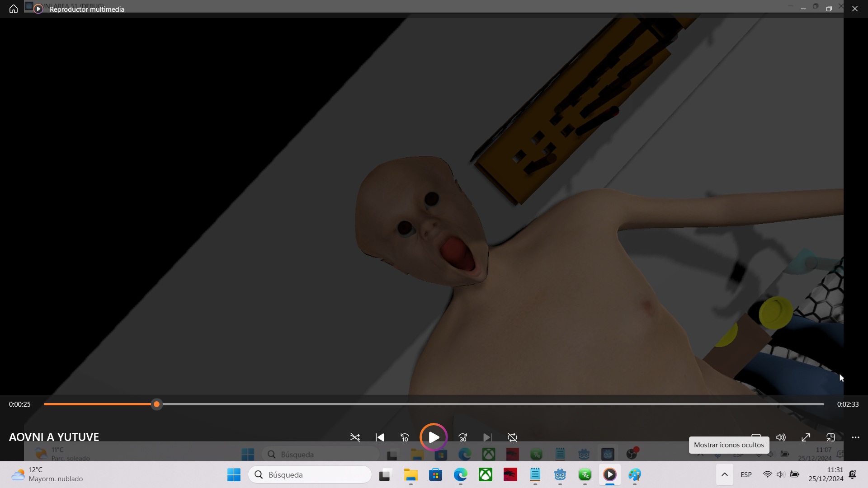868x488 pixels.
Task: Open the taskbar weather widget
Action: point(47,474)
